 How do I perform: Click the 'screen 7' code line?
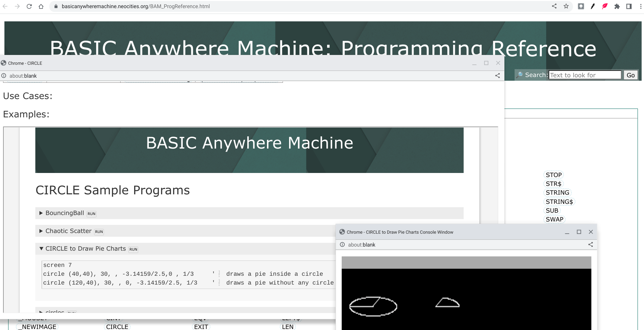(x=57, y=265)
